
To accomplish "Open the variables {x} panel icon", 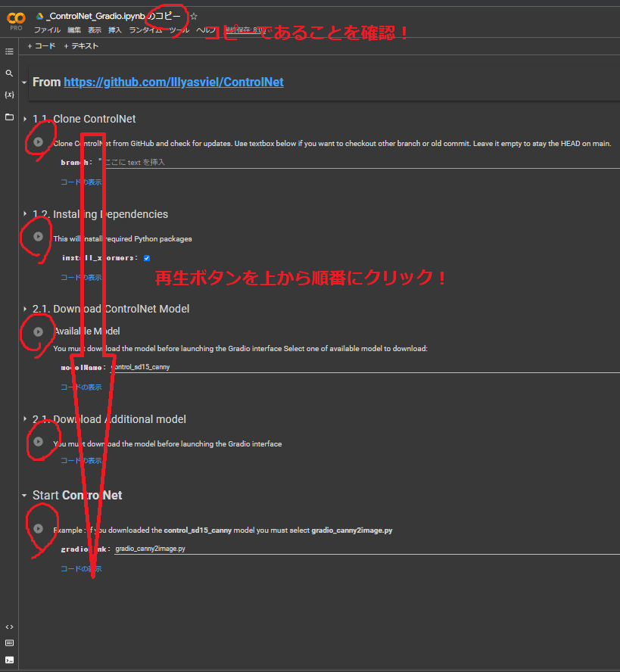I will (x=9, y=95).
